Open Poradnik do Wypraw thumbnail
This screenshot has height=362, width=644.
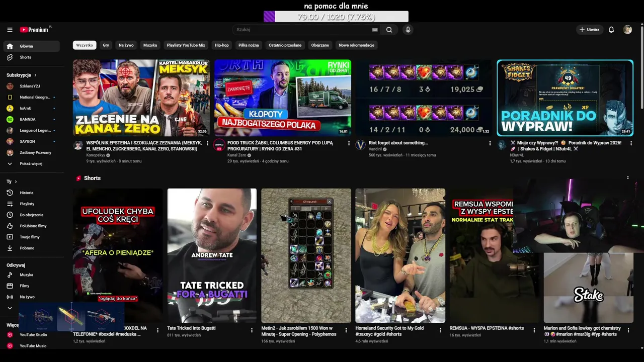pyautogui.click(x=565, y=98)
